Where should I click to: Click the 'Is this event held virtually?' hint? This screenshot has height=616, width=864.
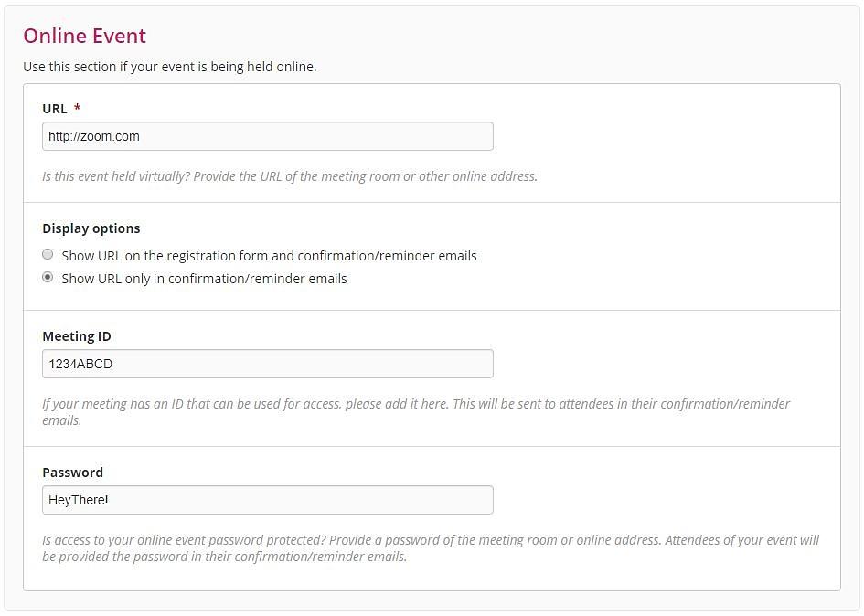click(290, 176)
